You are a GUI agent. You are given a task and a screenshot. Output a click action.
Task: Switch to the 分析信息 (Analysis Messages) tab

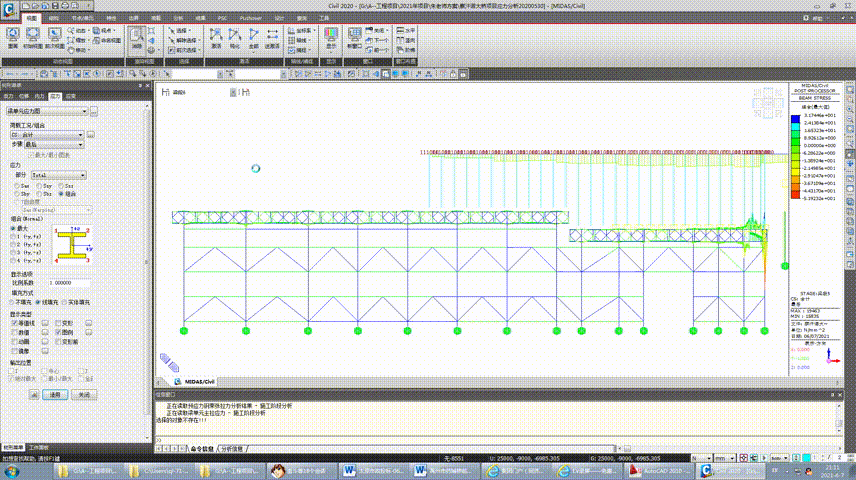(x=232, y=449)
